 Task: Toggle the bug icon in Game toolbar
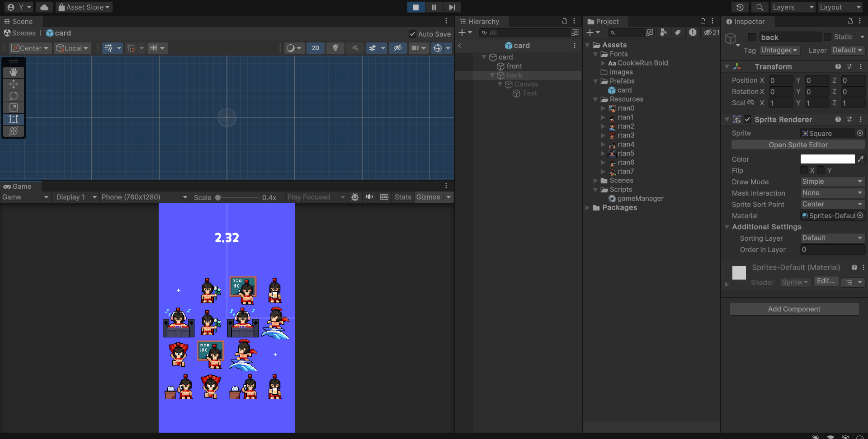point(355,197)
